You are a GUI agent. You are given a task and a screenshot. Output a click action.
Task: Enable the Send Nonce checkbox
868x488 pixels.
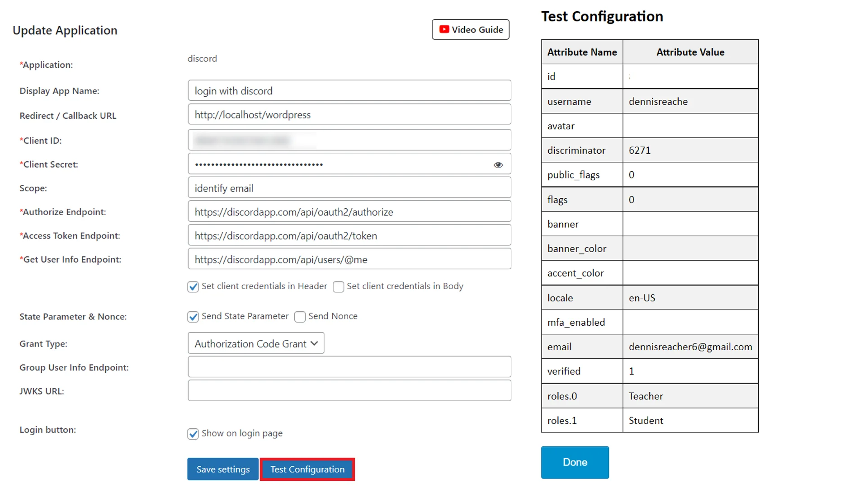(300, 317)
